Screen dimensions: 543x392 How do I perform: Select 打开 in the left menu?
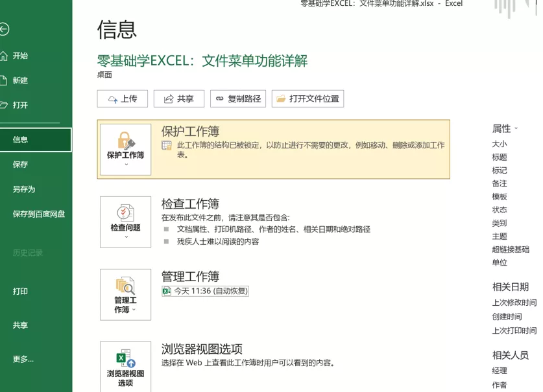point(20,105)
